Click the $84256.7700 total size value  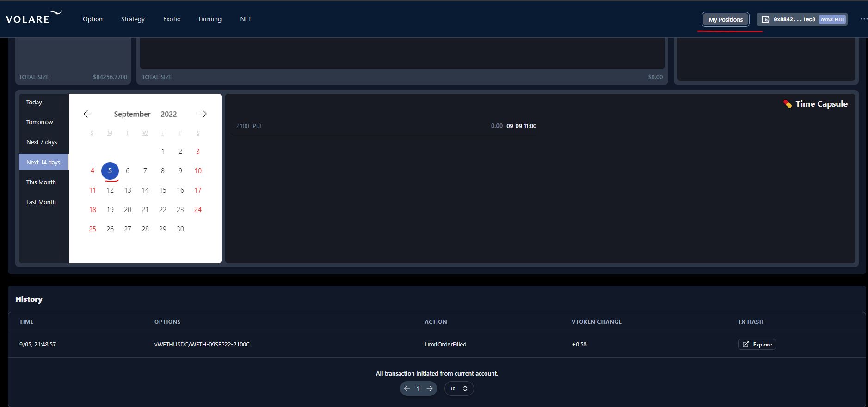[x=110, y=77]
